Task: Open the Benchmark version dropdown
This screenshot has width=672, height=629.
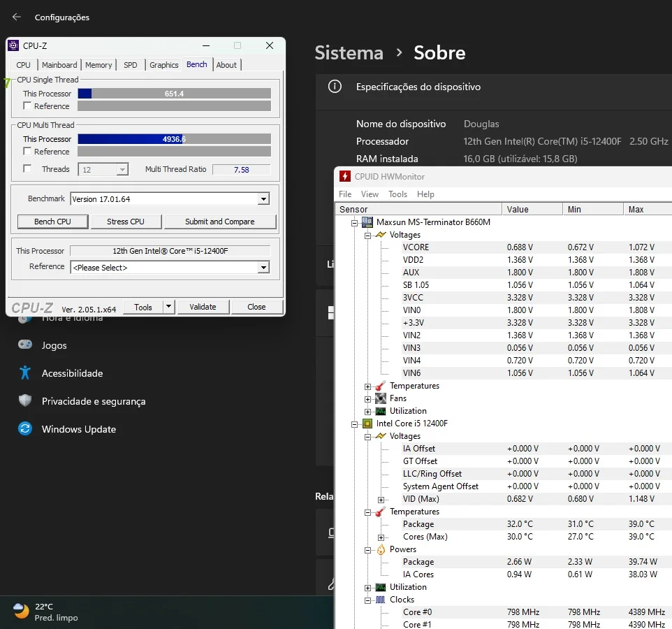Action: coord(263,199)
